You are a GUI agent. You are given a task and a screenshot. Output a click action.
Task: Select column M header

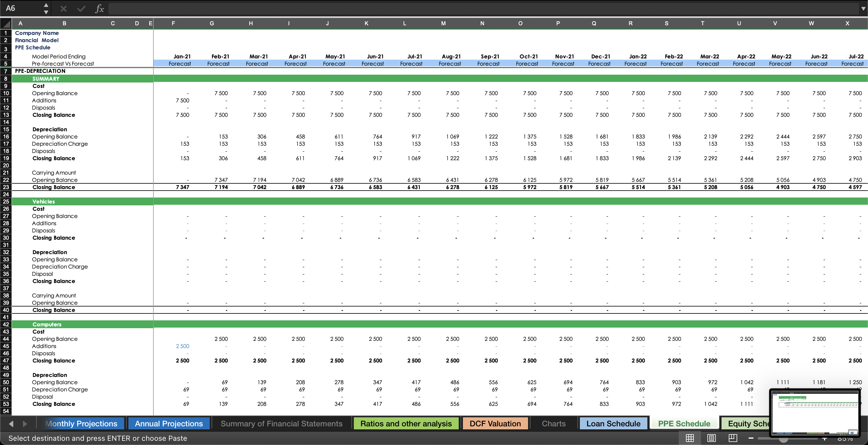pyautogui.click(x=443, y=23)
